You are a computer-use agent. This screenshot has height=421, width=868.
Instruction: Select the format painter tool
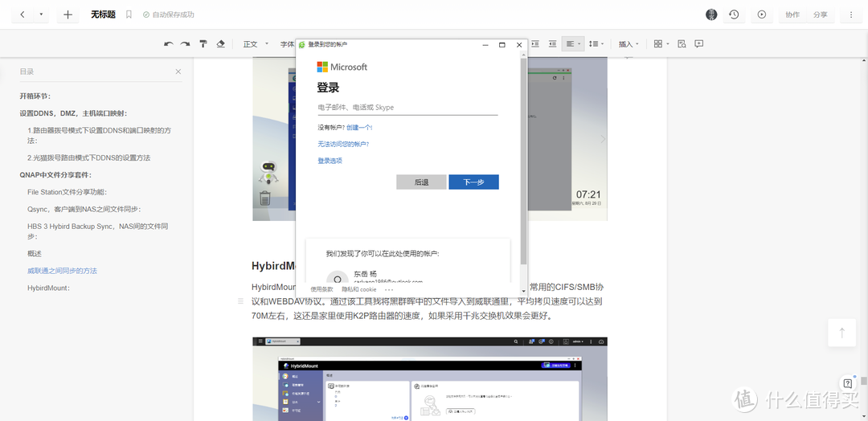click(x=203, y=43)
